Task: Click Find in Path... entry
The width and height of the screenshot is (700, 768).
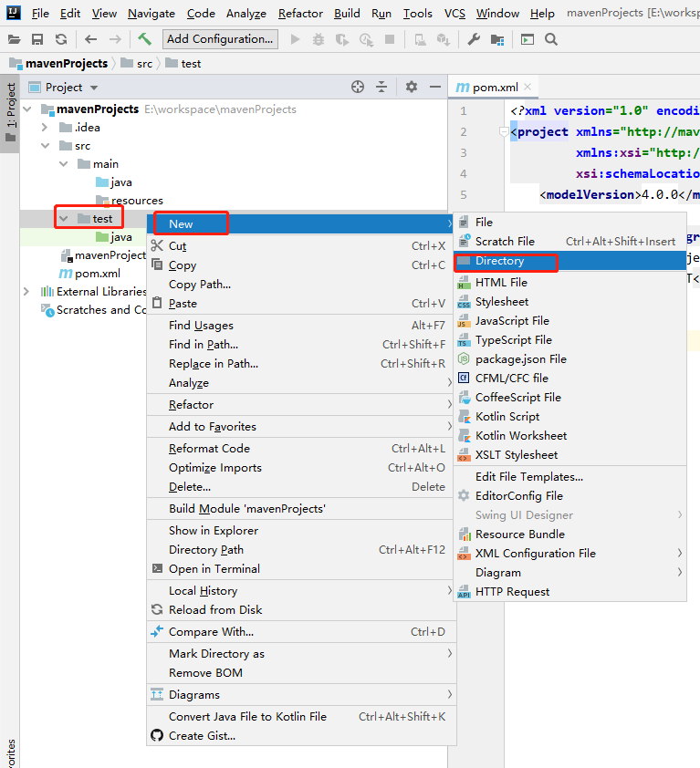Action: pos(301,345)
